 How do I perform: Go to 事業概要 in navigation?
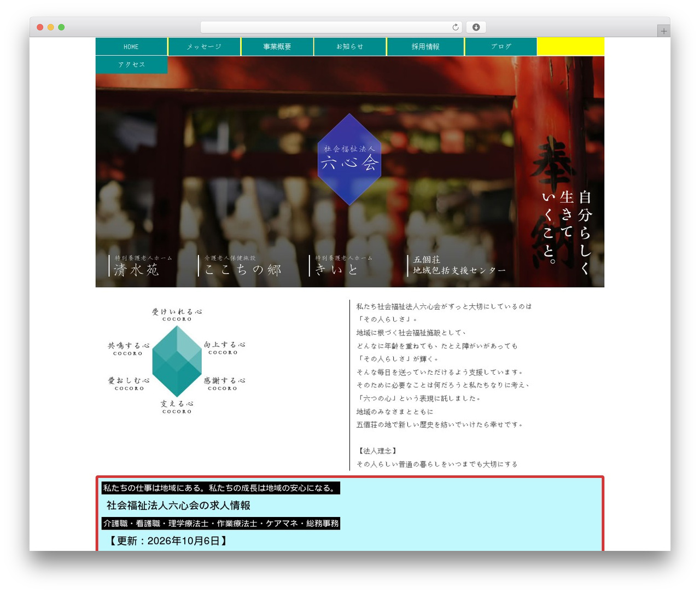point(277,46)
